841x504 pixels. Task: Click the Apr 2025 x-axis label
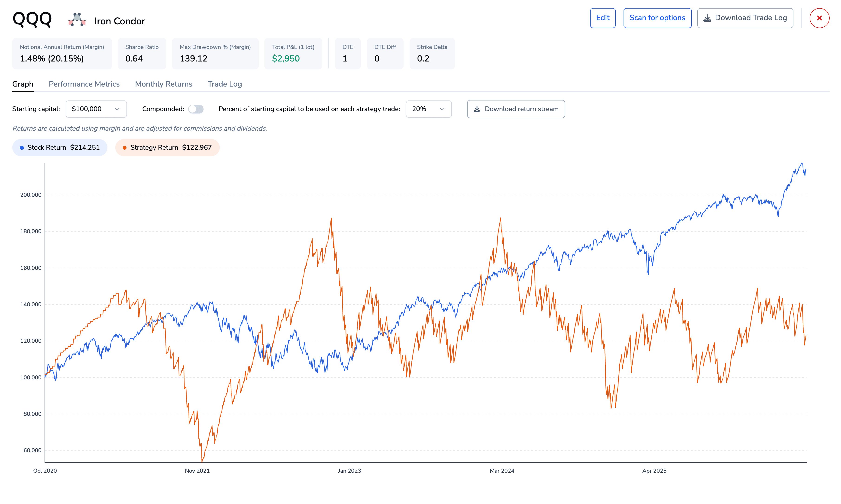(654, 471)
